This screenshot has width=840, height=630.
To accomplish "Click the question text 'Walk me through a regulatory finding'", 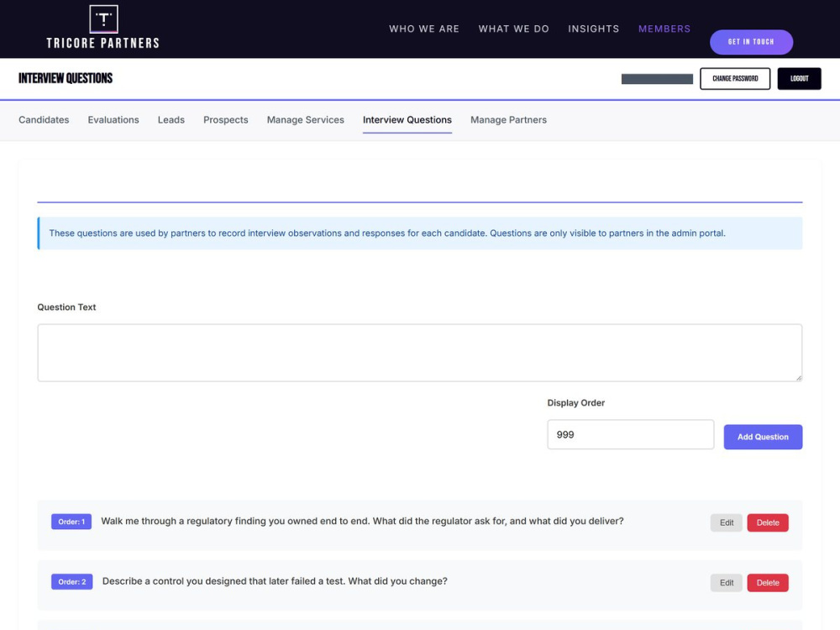I will (x=362, y=522).
